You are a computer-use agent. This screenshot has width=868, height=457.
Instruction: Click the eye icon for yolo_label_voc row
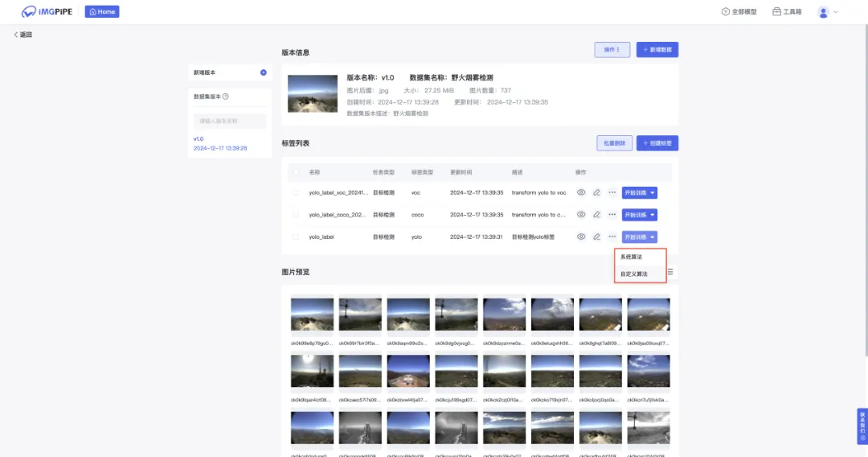point(581,192)
